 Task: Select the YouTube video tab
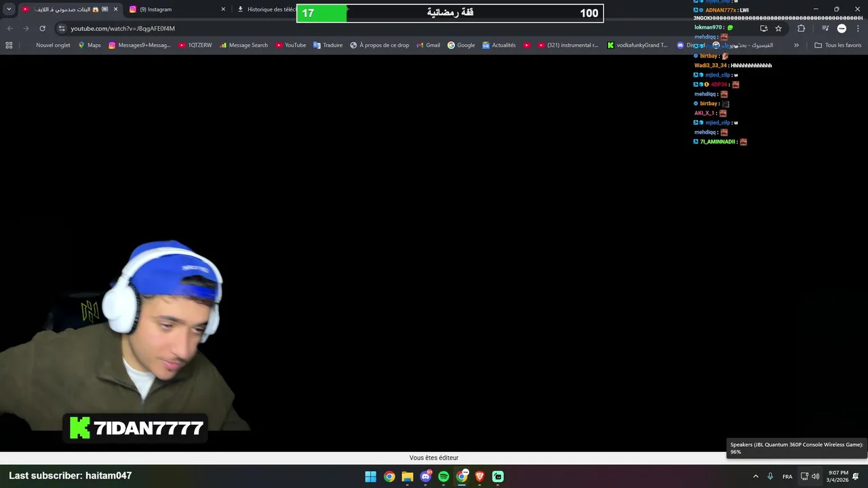point(66,9)
